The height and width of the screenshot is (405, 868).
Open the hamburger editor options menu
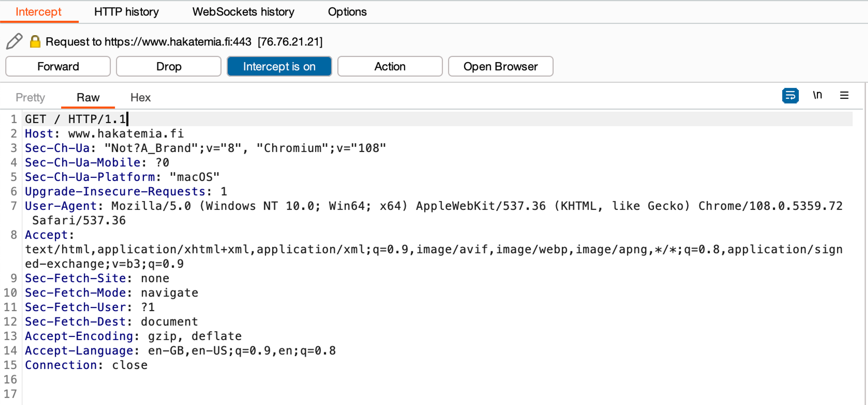pos(844,96)
